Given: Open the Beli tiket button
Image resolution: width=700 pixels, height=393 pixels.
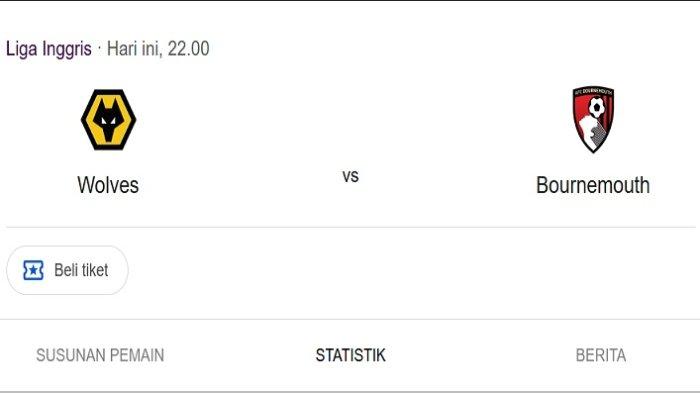Looking at the screenshot, I should point(67,270).
